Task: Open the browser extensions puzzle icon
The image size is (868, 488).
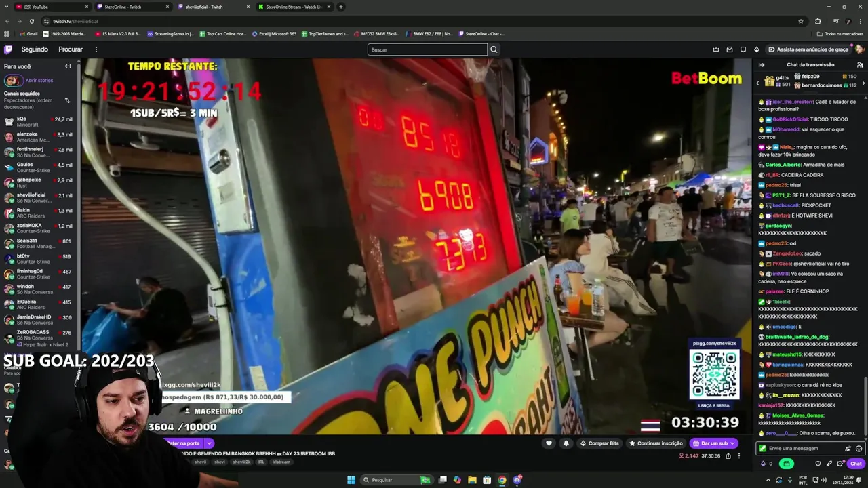Action: pyautogui.click(x=818, y=21)
